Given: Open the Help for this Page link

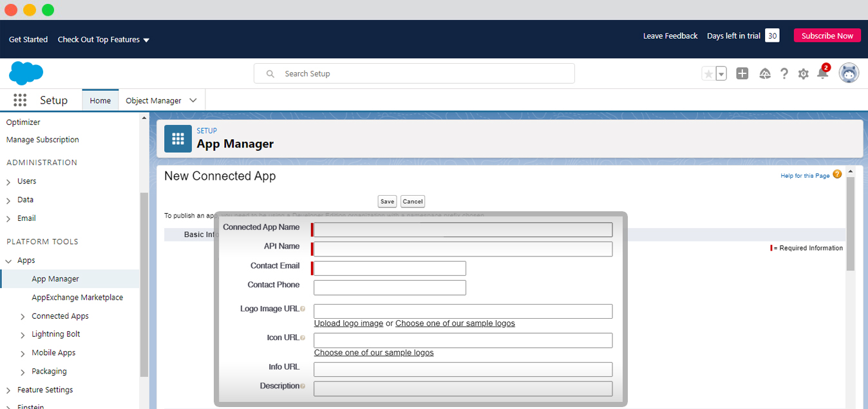Looking at the screenshot, I should 805,176.
